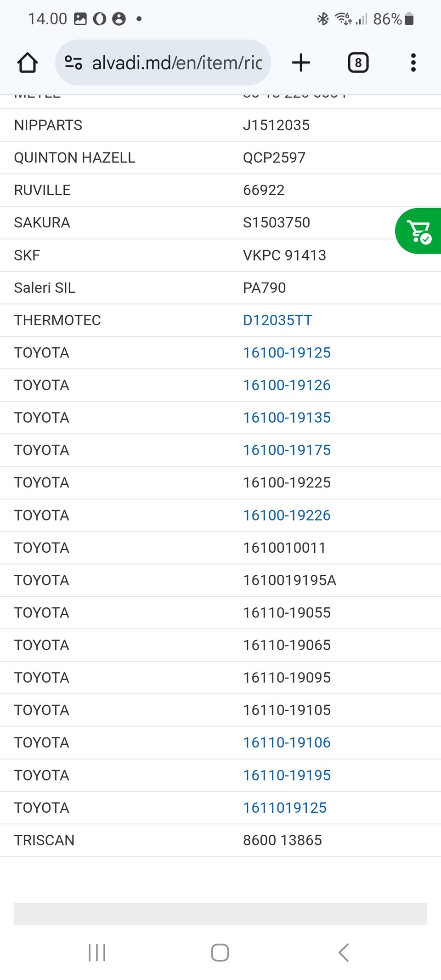Open THERMOTEC part D12035TT link

click(277, 320)
